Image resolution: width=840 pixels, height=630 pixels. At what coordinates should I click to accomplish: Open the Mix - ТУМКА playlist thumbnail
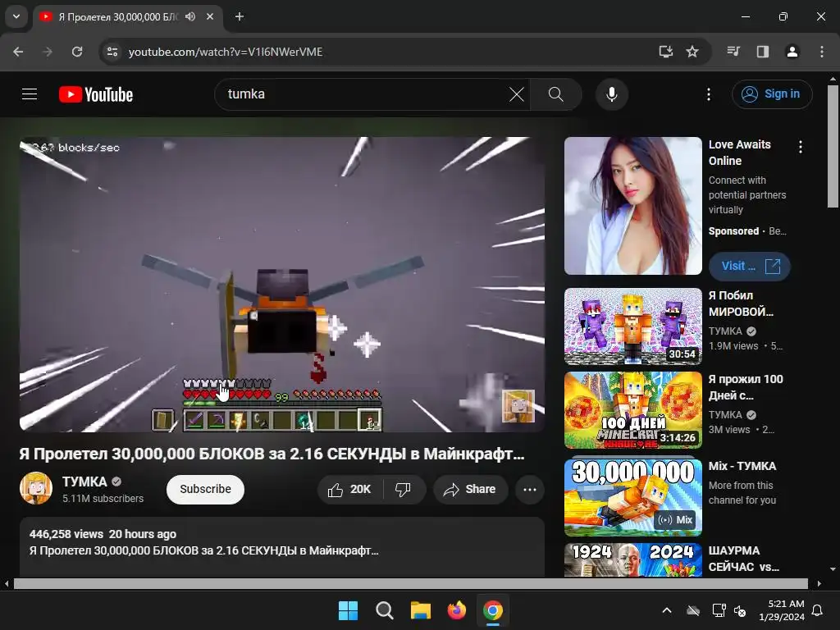click(x=632, y=497)
